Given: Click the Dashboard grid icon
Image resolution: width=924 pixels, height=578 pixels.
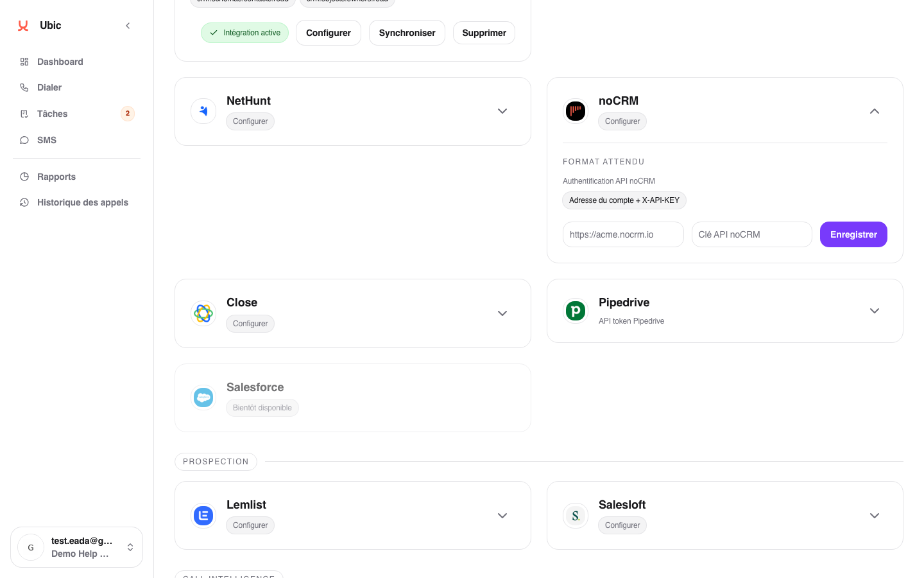Looking at the screenshot, I should [24, 62].
